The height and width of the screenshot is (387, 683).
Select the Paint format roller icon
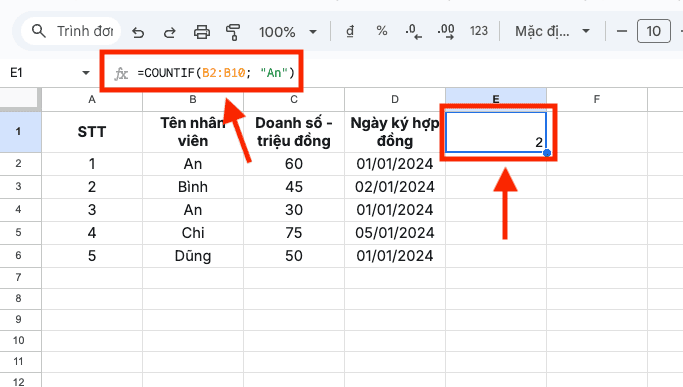point(233,32)
